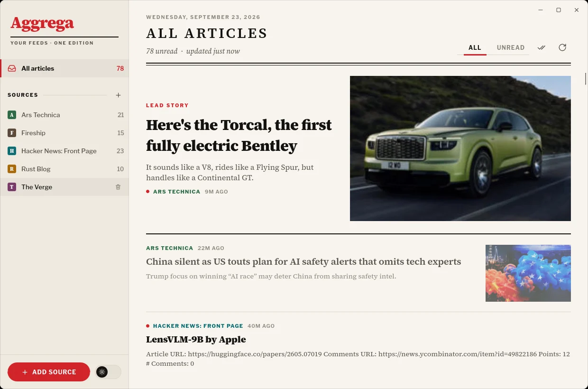Viewport: 588px width, 389px height.
Task: Click ARS TECHNICA label under lead story
Action: [x=176, y=192]
